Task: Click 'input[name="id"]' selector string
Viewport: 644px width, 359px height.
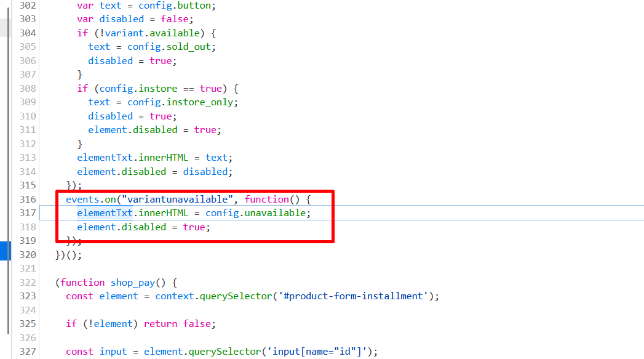Action: point(317,352)
